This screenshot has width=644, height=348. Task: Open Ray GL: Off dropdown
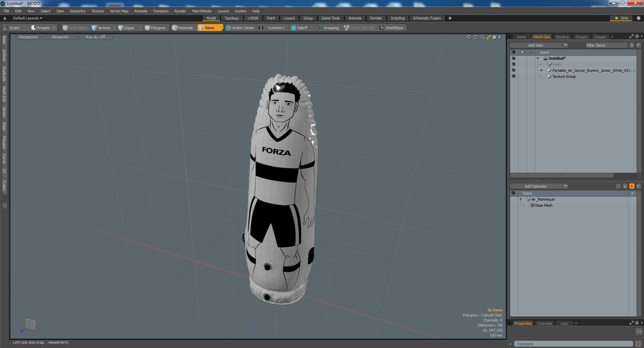pyautogui.click(x=95, y=37)
